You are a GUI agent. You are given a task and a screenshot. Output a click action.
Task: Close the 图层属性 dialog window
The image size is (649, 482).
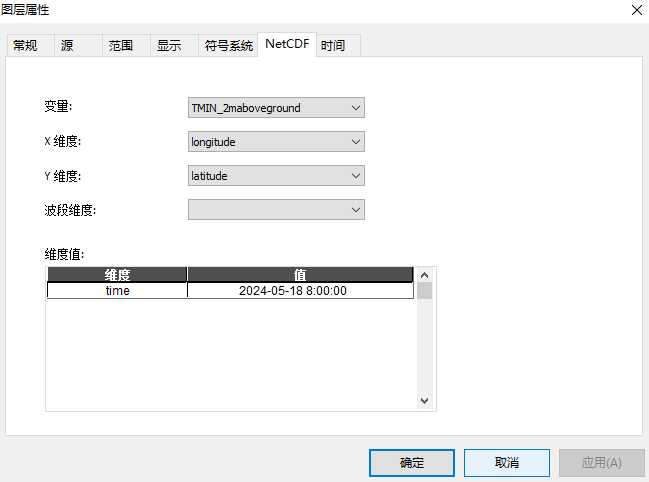point(636,10)
